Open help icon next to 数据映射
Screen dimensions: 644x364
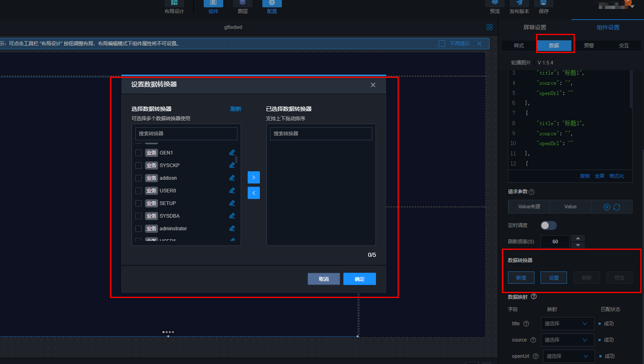(x=534, y=297)
